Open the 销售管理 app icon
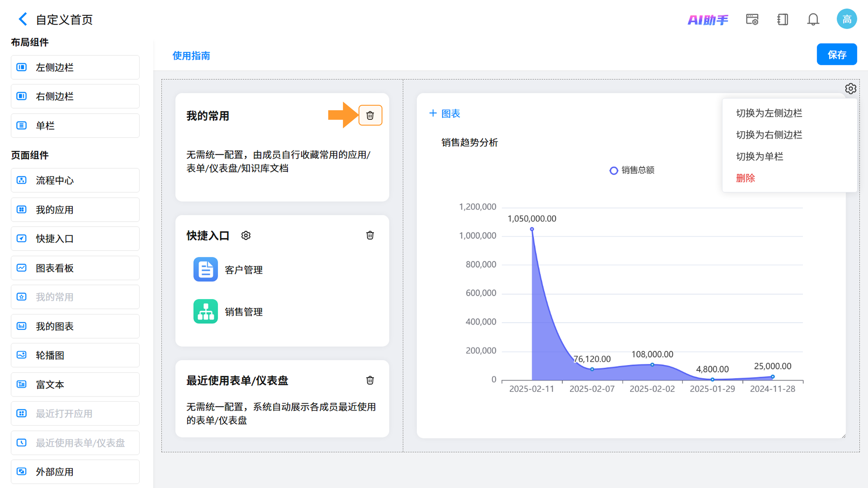This screenshot has width=868, height=488. pyautogui.click(x=205, y=312)
